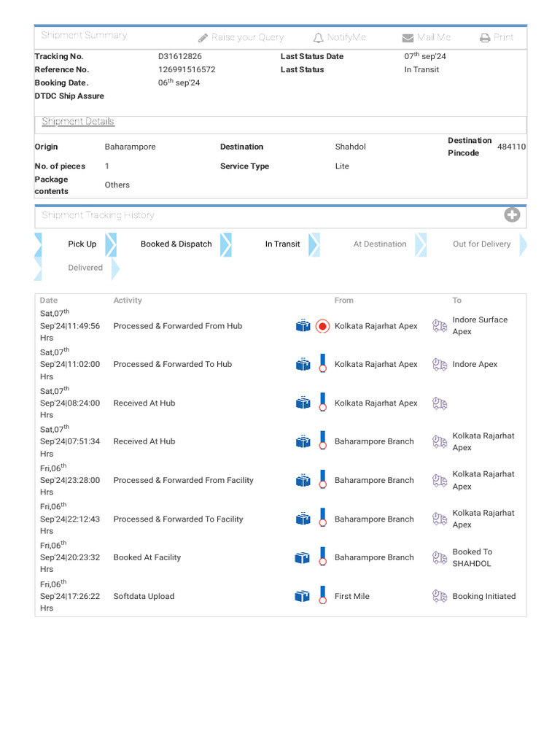Click package icon in Processed & Forwarded To Facility row
The height and width of the screenshot is (747, 560).
click(x=303, y=519)
